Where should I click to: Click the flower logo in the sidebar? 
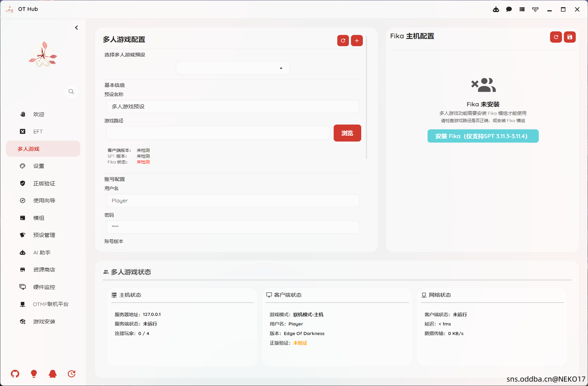pyautogui.click(x=43, y=54)
